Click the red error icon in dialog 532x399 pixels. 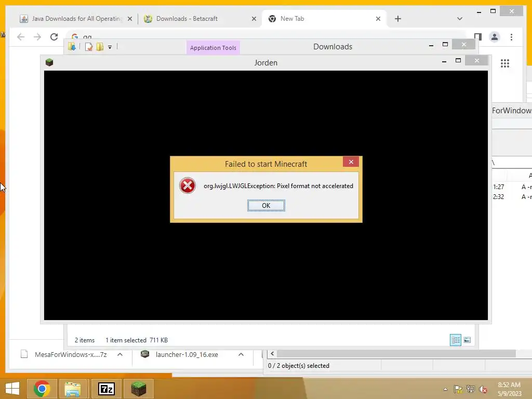(x=187, y=185)
